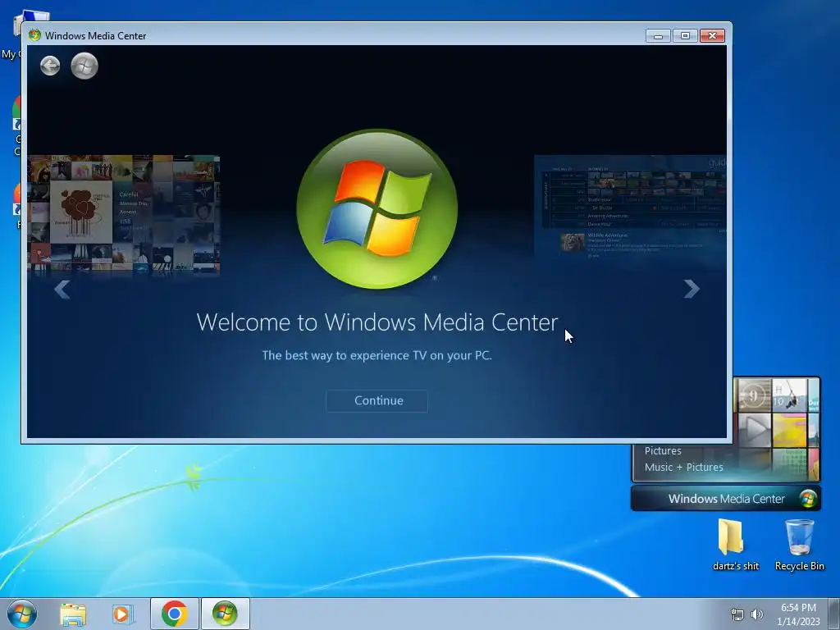Click the Show desktop button at taskbar end
Image resolution: width=840 pixels, height=630 pixels.
point(834,614)
